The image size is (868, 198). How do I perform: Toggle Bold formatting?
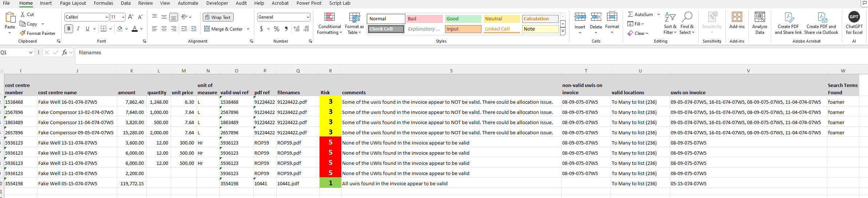[x=69, y=29]
